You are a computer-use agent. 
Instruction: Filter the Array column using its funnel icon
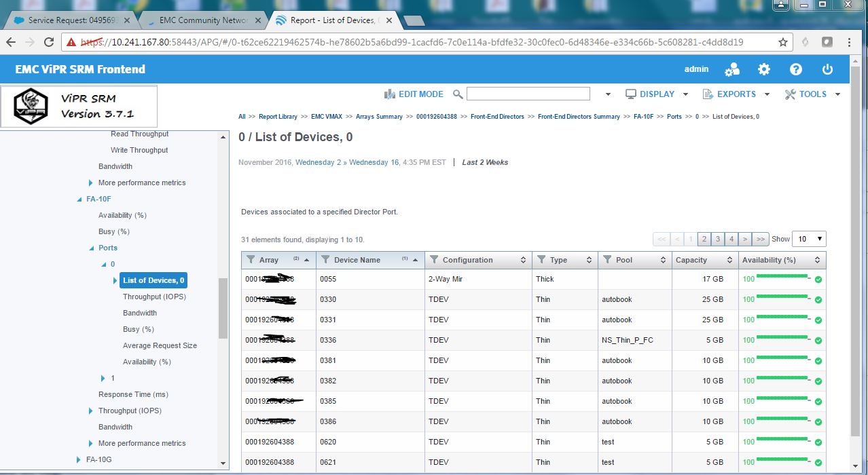point(251,260)
